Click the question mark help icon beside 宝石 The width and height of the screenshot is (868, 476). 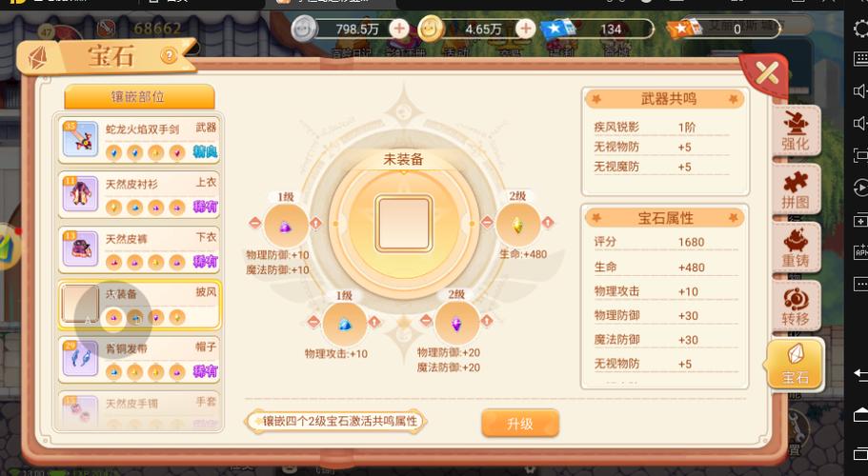click(169, 55)
